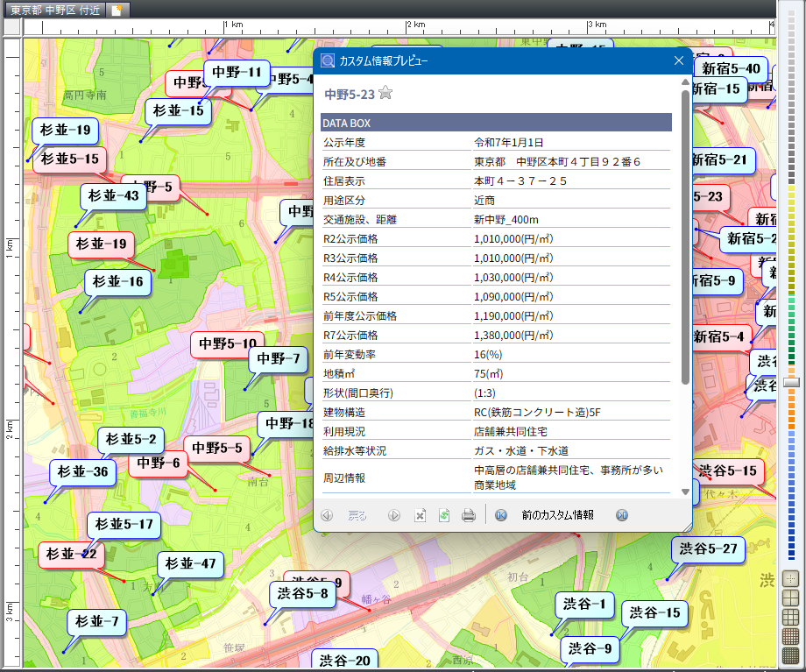Click the 新宿5-40 map label
Screen dimensions: 806x672
coord(731,69)
